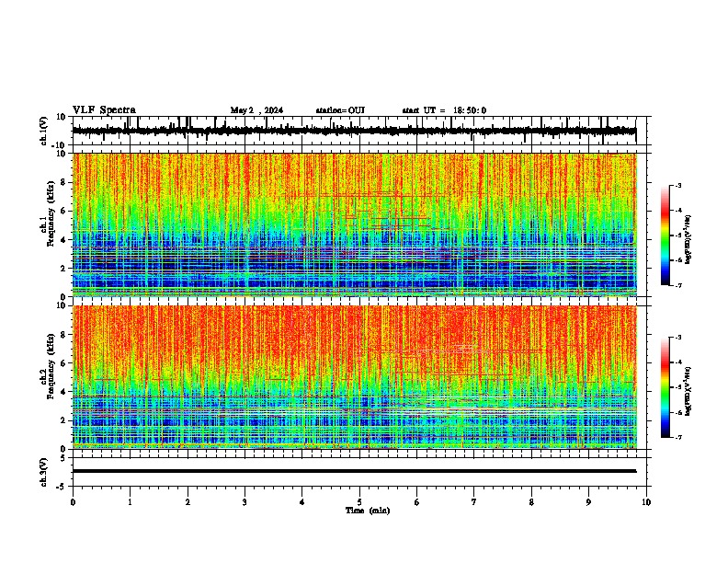Click the ch.3 flat voltage trace line
728x563 pixels.
tap(355, 471)
